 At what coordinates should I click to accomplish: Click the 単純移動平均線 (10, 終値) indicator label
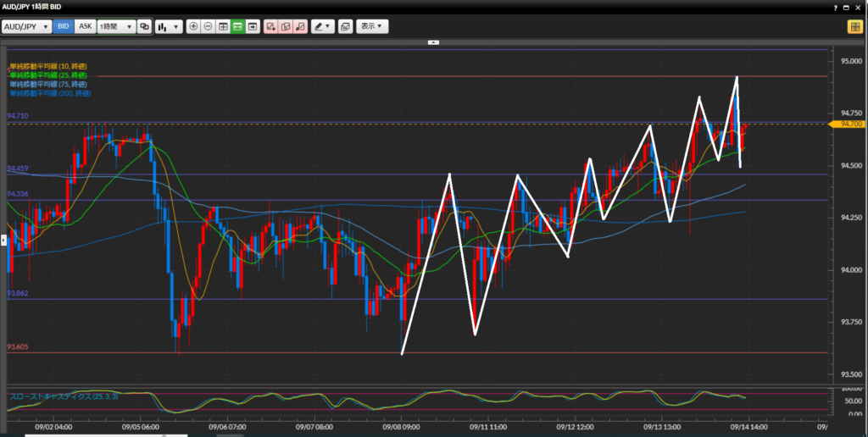47,66
